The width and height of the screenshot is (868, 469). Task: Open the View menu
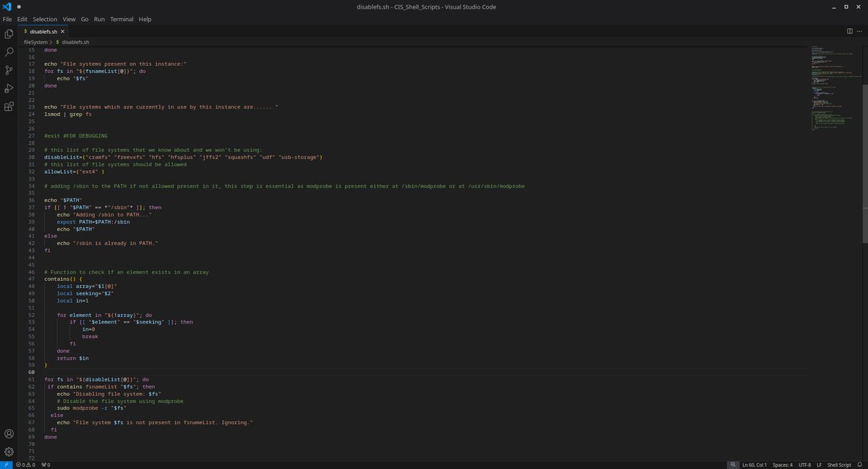click(x=69, y=20)
